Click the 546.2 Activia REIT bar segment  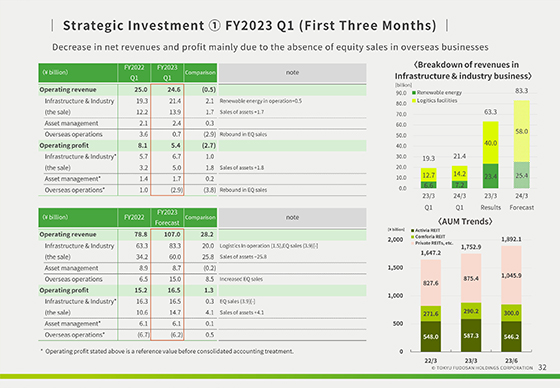511,337
